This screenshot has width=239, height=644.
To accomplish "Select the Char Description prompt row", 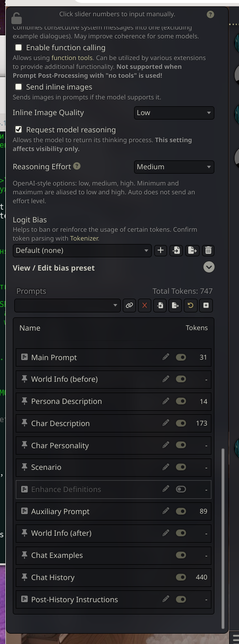I will coord(113,423).
